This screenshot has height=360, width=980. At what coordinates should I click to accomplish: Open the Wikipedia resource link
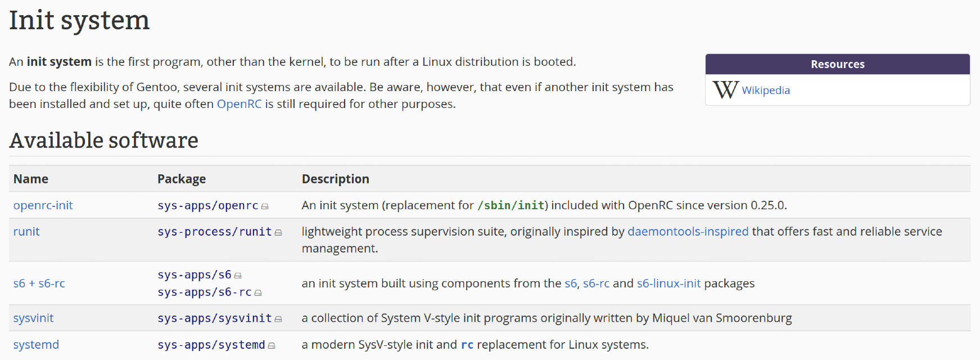[766, 90]
